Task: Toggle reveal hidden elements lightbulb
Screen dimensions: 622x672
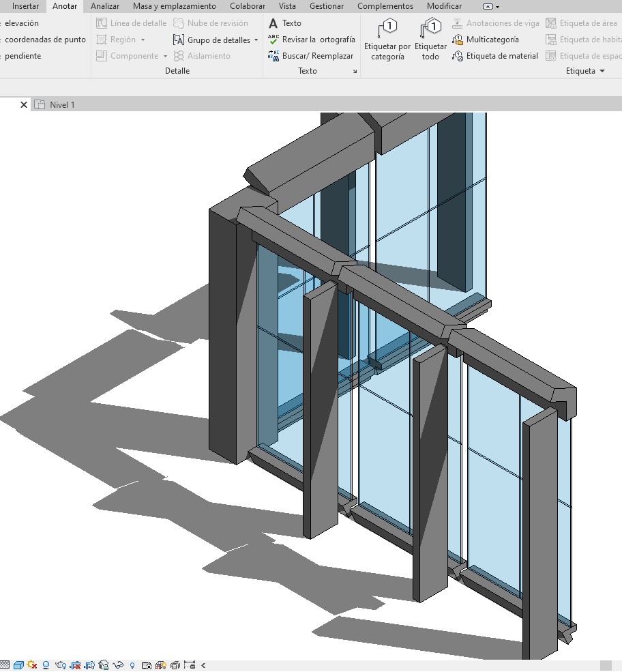Action: click(132, 665)
